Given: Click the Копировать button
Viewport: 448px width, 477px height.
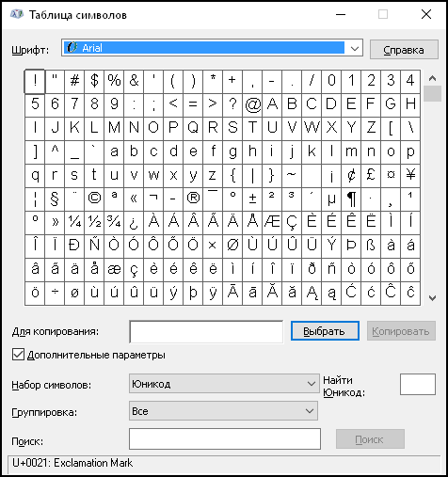Looking at the screenshot, I should pos(401,331).
